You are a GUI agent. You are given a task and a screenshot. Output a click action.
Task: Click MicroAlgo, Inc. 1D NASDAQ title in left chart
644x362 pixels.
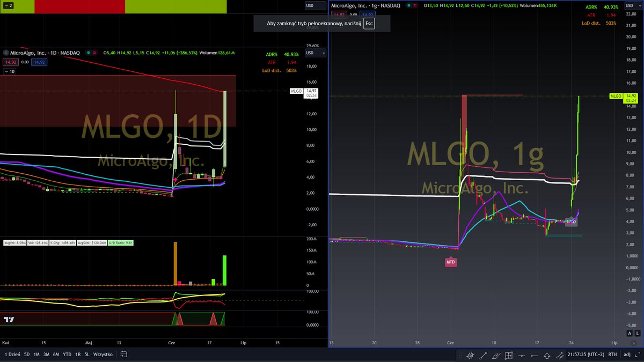tap(45, 53)
